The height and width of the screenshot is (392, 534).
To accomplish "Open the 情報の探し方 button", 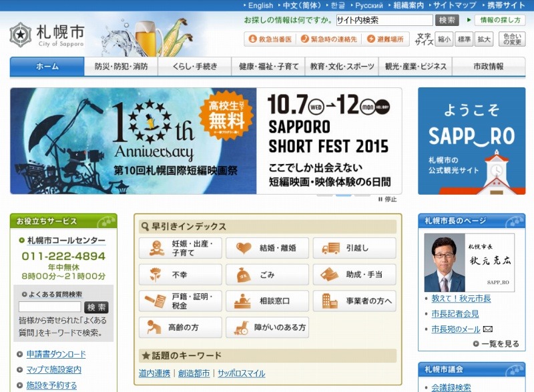I will [x=500, y=20].
